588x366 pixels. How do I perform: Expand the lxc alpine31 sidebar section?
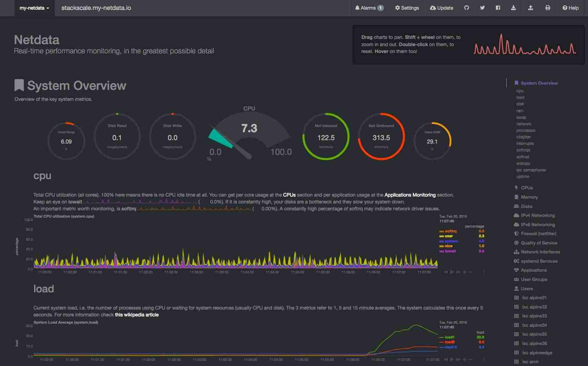tap(534, 297)
